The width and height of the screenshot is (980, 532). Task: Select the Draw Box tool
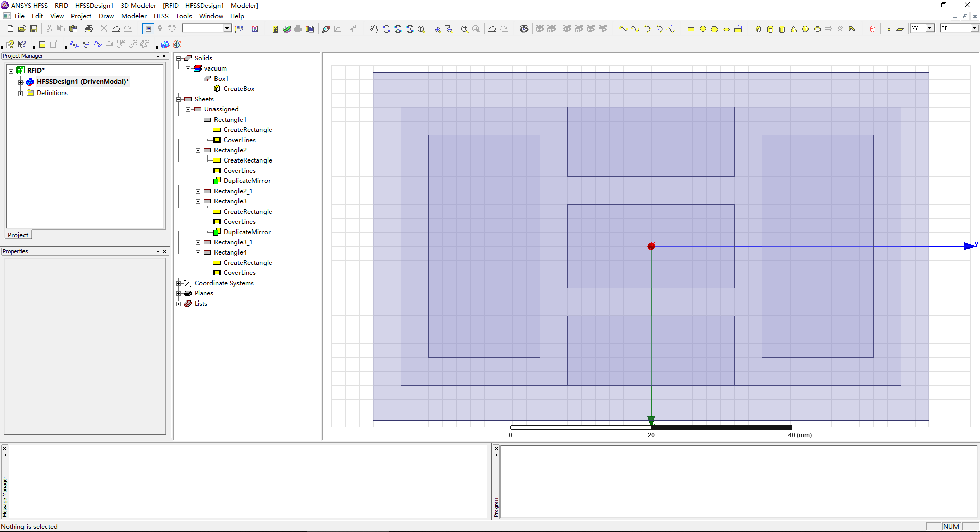(x=758, y=29)
